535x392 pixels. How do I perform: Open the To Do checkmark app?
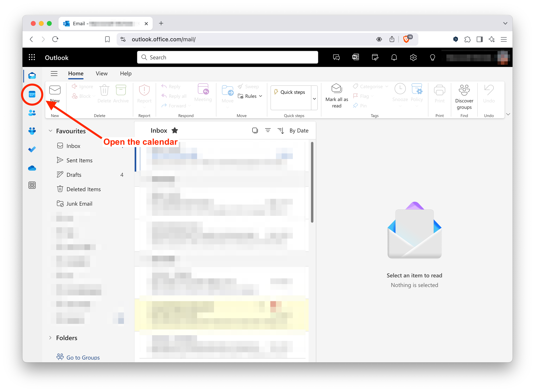[x=32, y=149]
